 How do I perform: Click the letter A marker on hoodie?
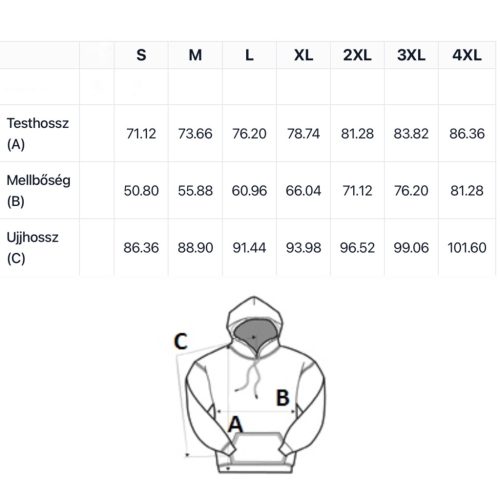235,425
